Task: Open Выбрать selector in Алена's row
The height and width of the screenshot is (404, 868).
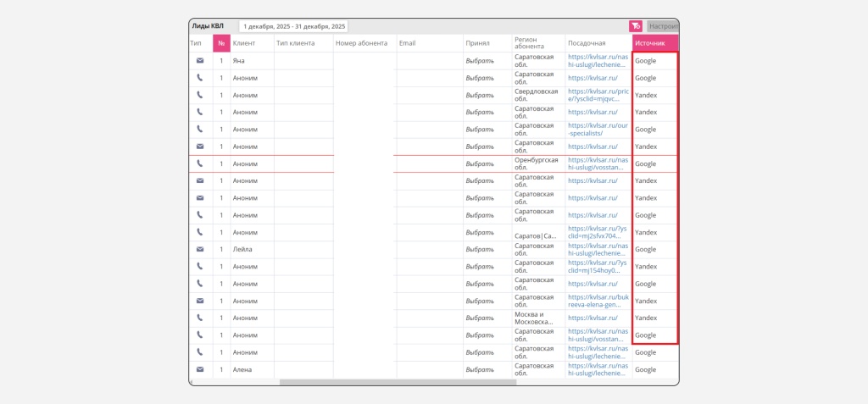Action: point(480,369)
